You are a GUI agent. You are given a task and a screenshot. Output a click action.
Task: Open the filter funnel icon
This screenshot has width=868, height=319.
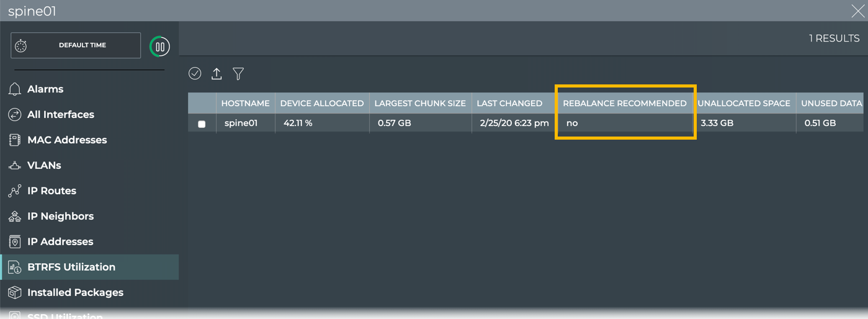238,74
